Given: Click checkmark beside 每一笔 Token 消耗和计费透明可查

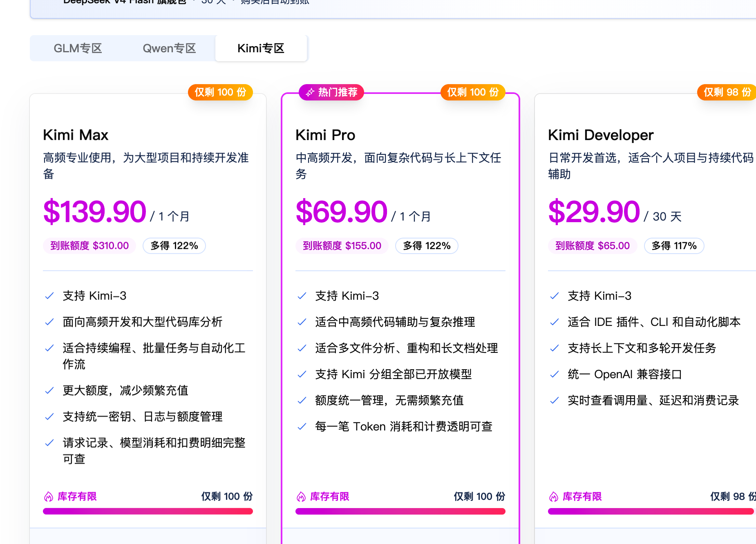Looking at the screenshot, I should click(302, 427).
